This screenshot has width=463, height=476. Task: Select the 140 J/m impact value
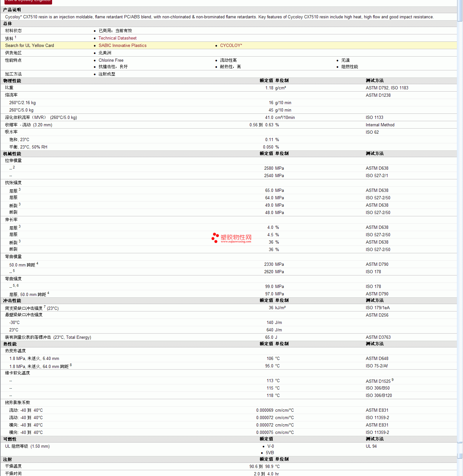point(274,322)
